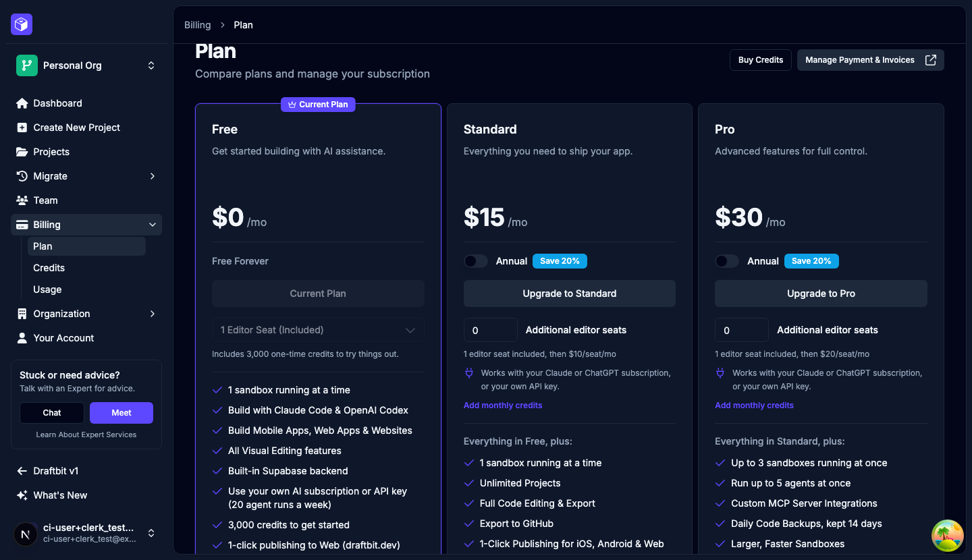Toggle Annual billing for Pro plan
The height and width of the screenshot is (560, 972).
(727, 261)
